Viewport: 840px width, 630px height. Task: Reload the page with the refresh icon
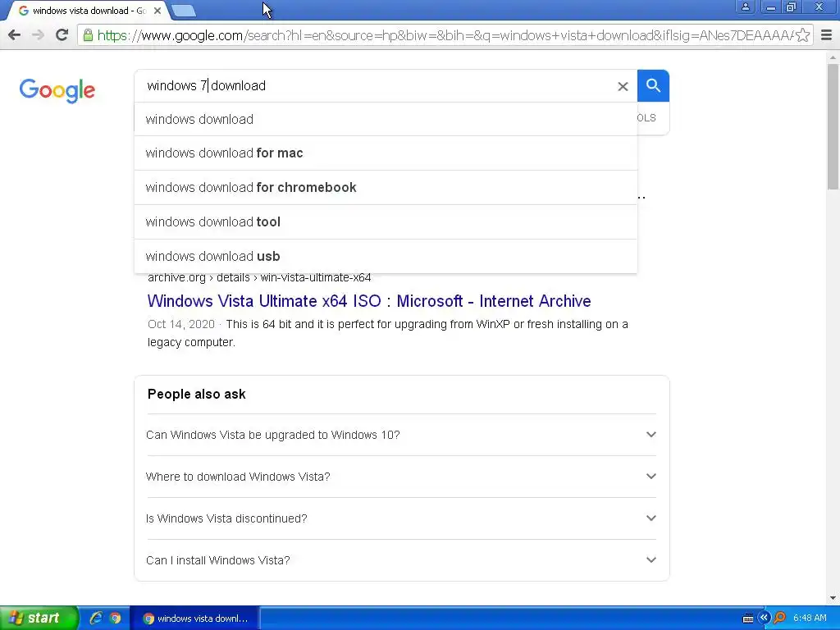[62, 35]
